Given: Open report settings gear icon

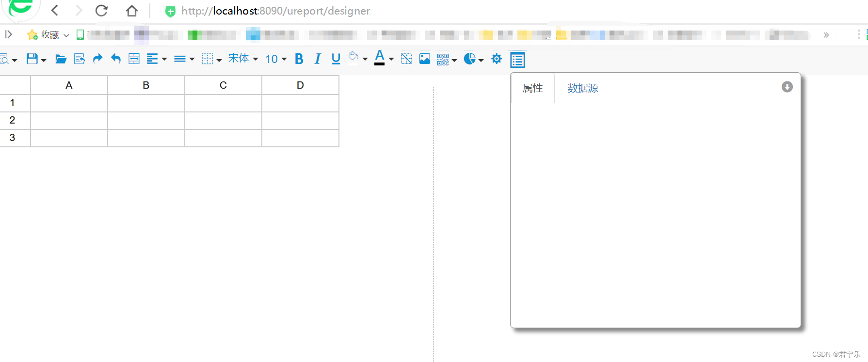Looking at the screenshot, I should (x=497, y=59).
